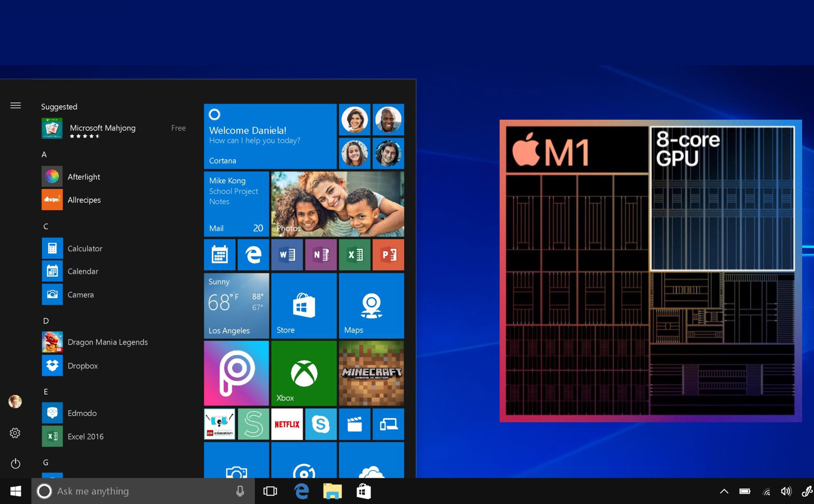814x504 pixels.
Task: Expand the Start menu hamburger button
Action: click(16, 105)
